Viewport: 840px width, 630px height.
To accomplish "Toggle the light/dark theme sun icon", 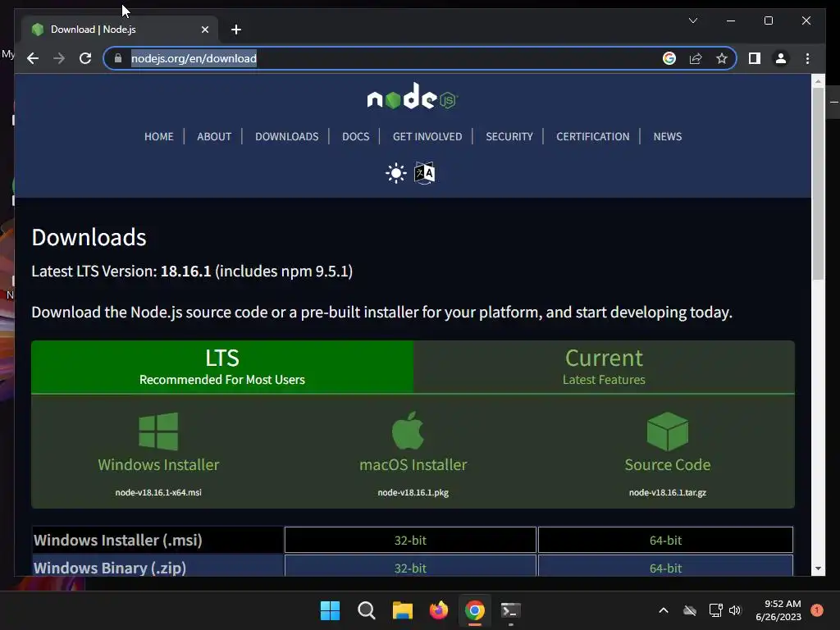I will click(396, 173).
